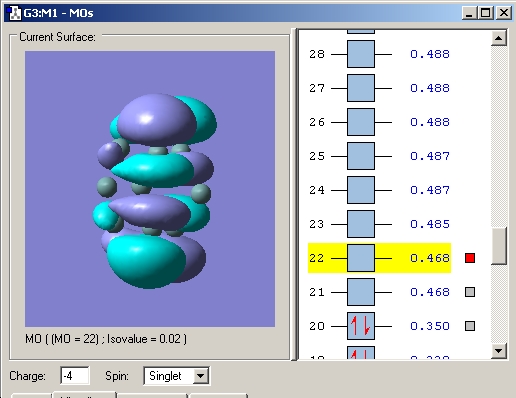Maximize the G3:M1 MOs window
Image resolution: width=516 pixels, height=398 pixels.
tap(486, 13)
